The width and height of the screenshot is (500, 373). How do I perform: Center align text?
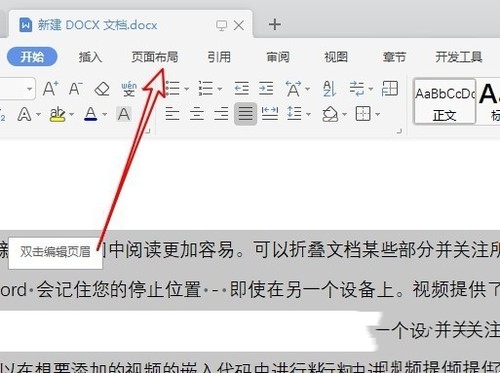coord(197,114)
